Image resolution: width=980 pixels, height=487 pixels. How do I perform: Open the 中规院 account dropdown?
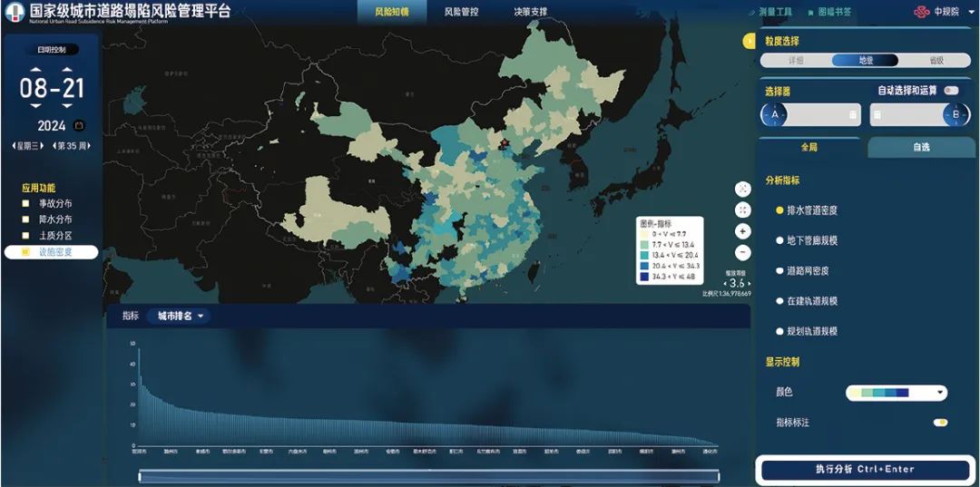point(940,12)
